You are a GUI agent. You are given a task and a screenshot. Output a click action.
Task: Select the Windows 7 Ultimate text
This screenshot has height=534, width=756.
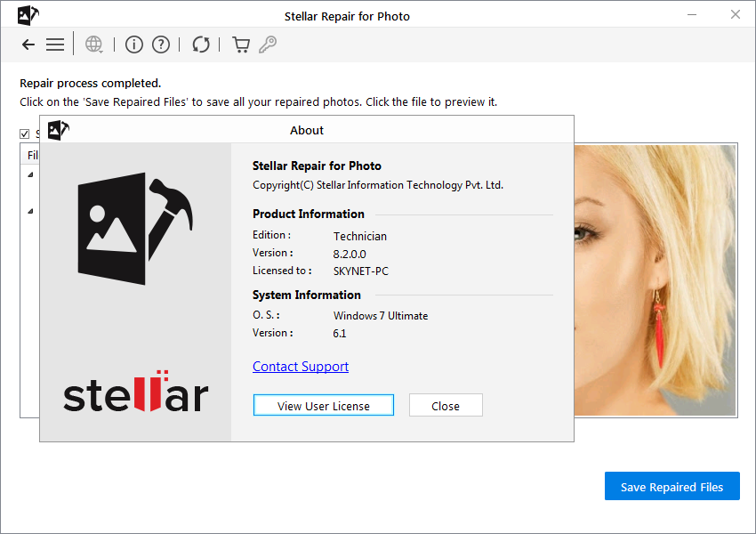click(381, 316)
